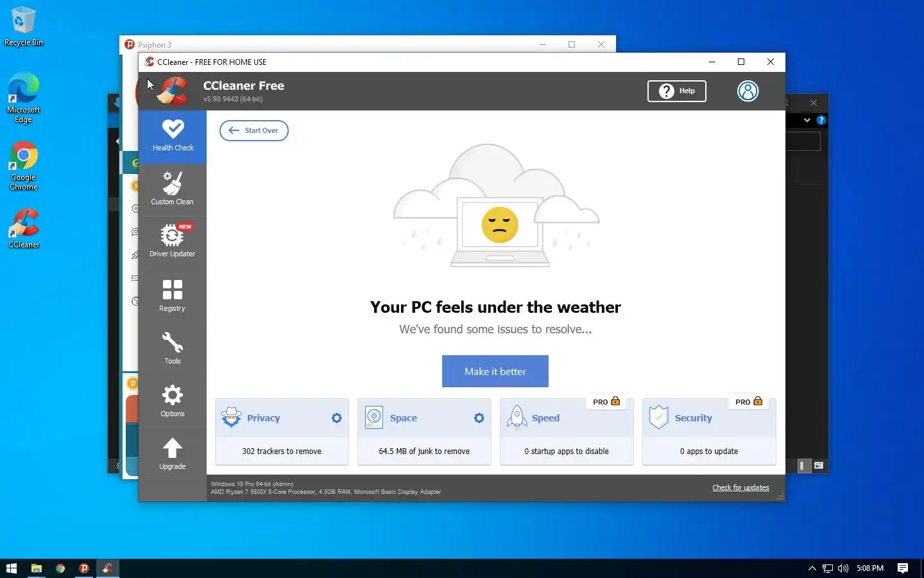Click the 'Your PC feels under the weather' heading
Image resolution: width=924 pixels, height=578 pixels.
pyautogui.click(x=495, y=307)
